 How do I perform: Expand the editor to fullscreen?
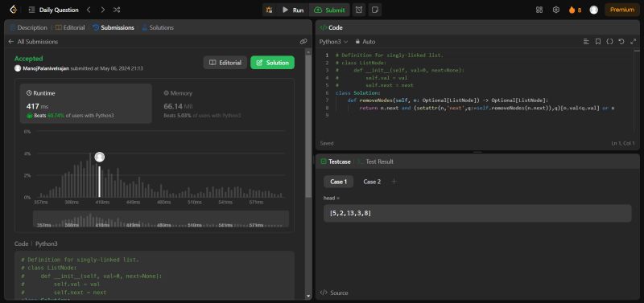point(633,42)
